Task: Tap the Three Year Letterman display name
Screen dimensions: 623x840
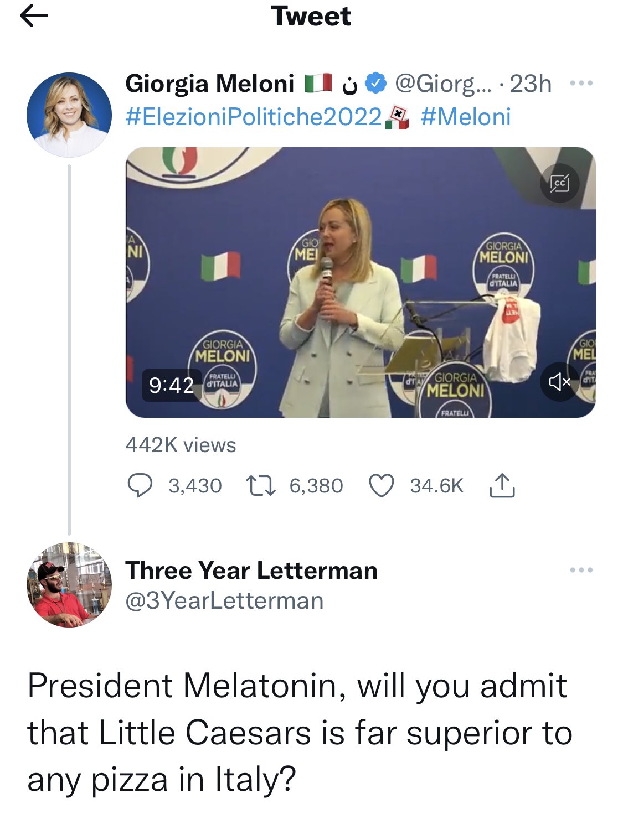Action: click(x=251, y=571)
